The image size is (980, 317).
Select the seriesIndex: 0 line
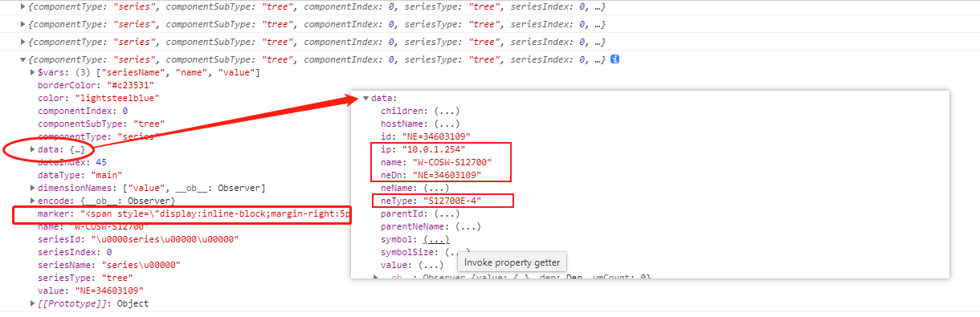[75, 252]
